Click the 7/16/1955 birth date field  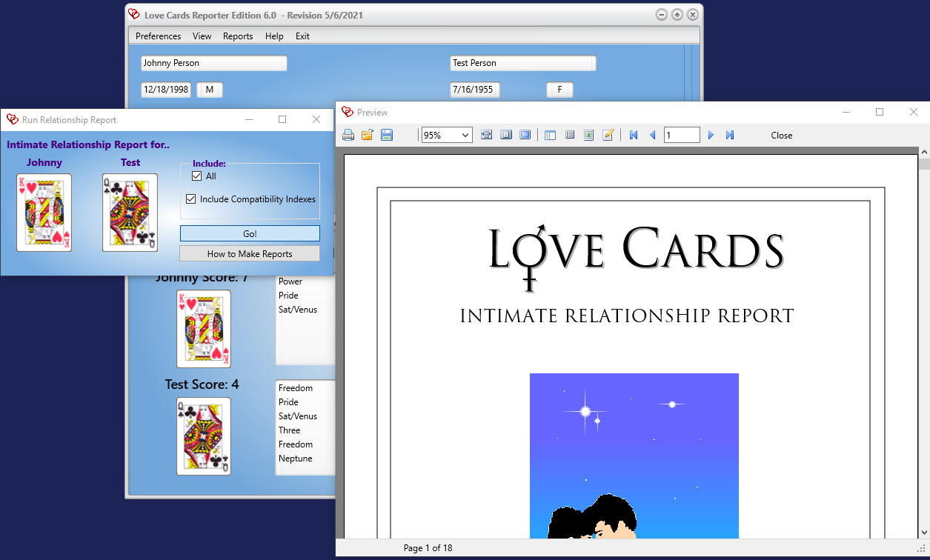point(475,90)
